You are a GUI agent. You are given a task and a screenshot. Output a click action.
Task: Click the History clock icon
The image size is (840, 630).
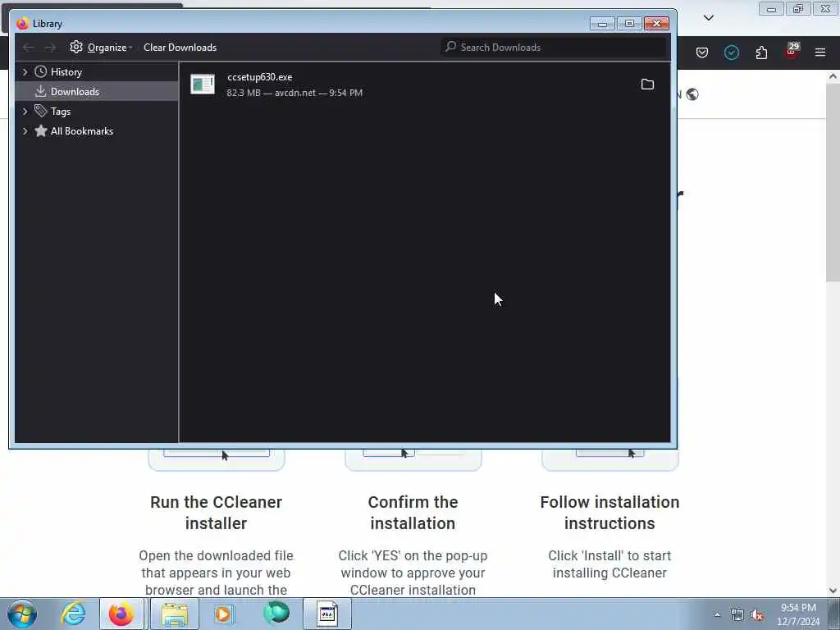pos(40,72)
